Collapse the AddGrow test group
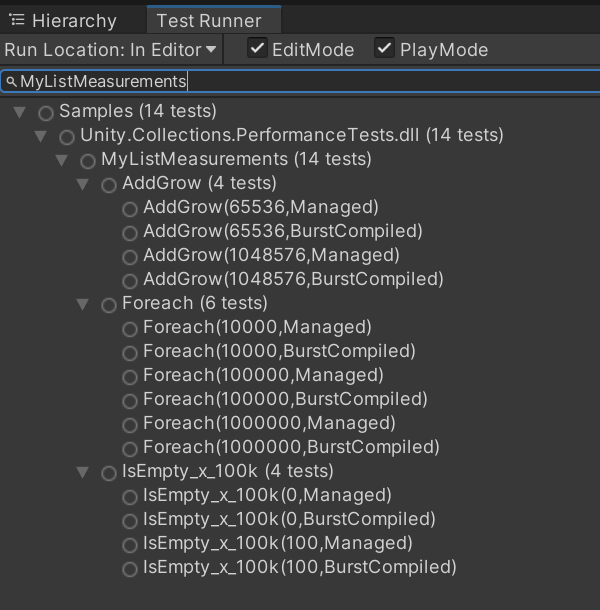 click(83, 185)
